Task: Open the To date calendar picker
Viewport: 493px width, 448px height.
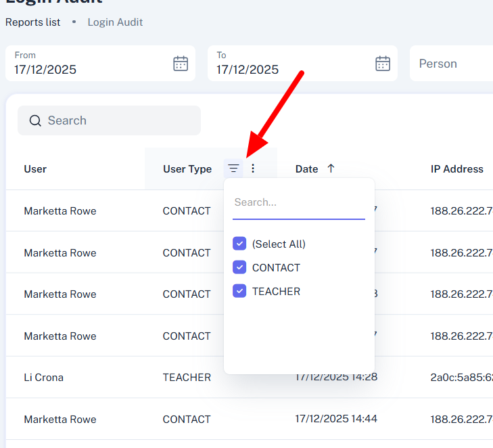Action: coord(383,64)
